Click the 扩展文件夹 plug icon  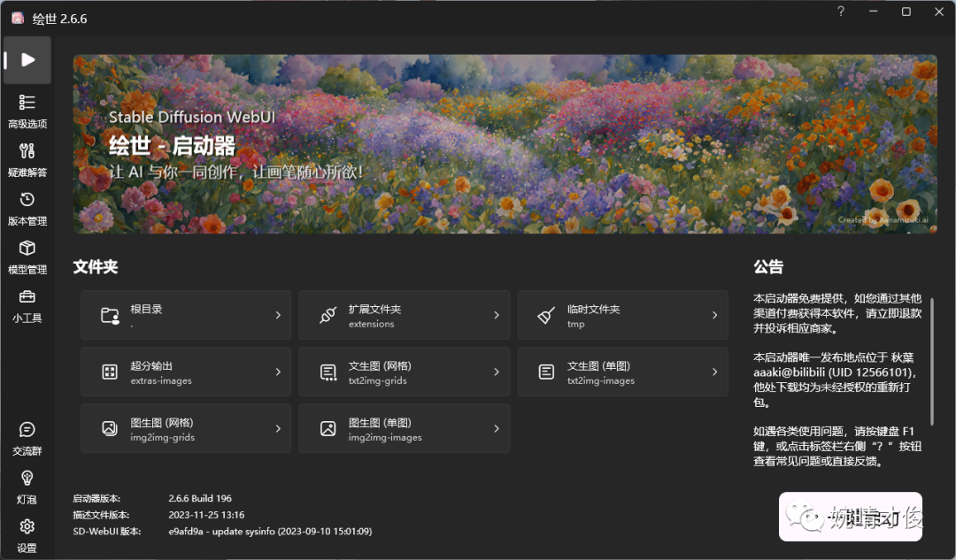click(x=328, y=315)
